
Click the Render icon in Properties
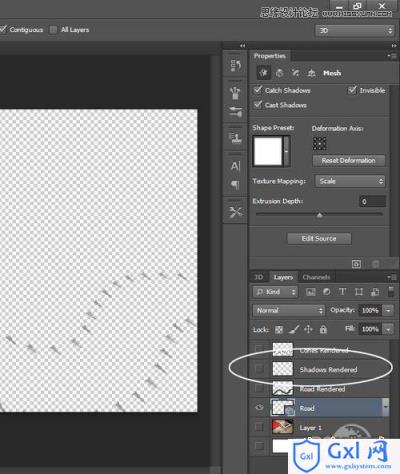356,264
